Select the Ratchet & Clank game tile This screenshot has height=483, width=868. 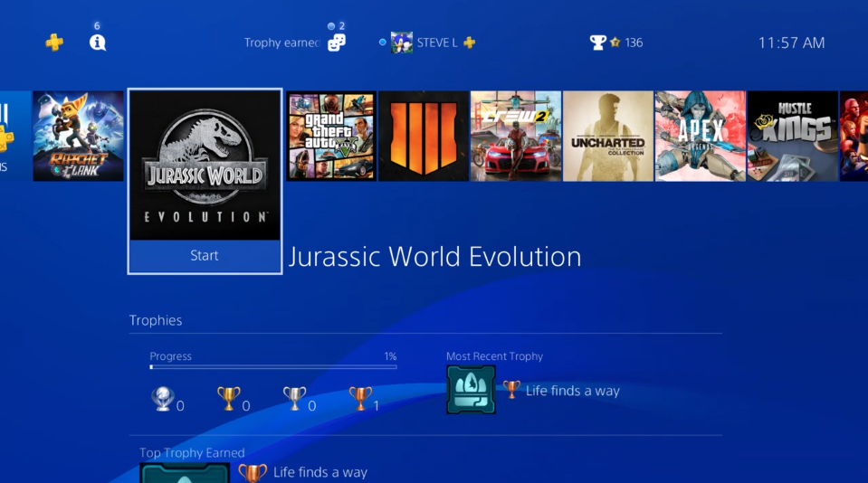(78, 136)
